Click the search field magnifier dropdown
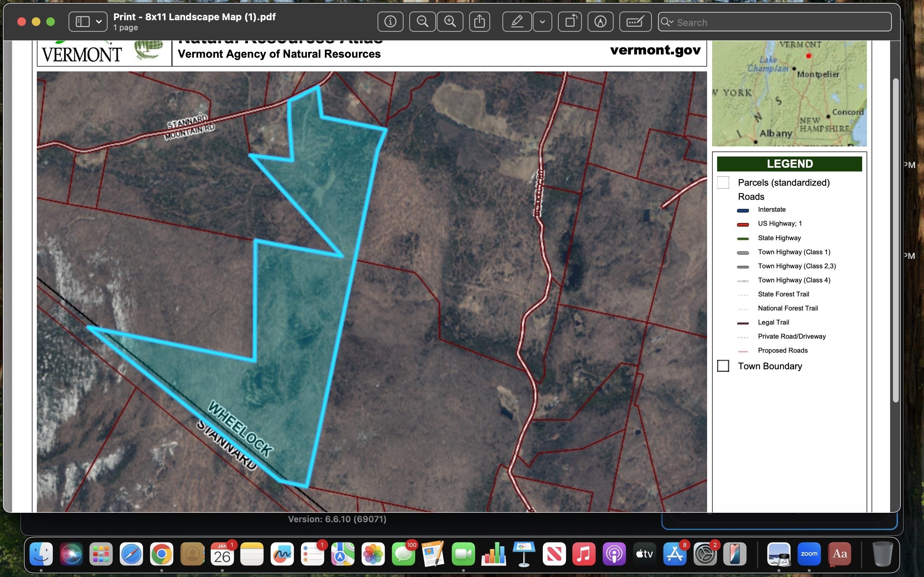The height and width of the screenshot is (577, 924). coord(667,22)
